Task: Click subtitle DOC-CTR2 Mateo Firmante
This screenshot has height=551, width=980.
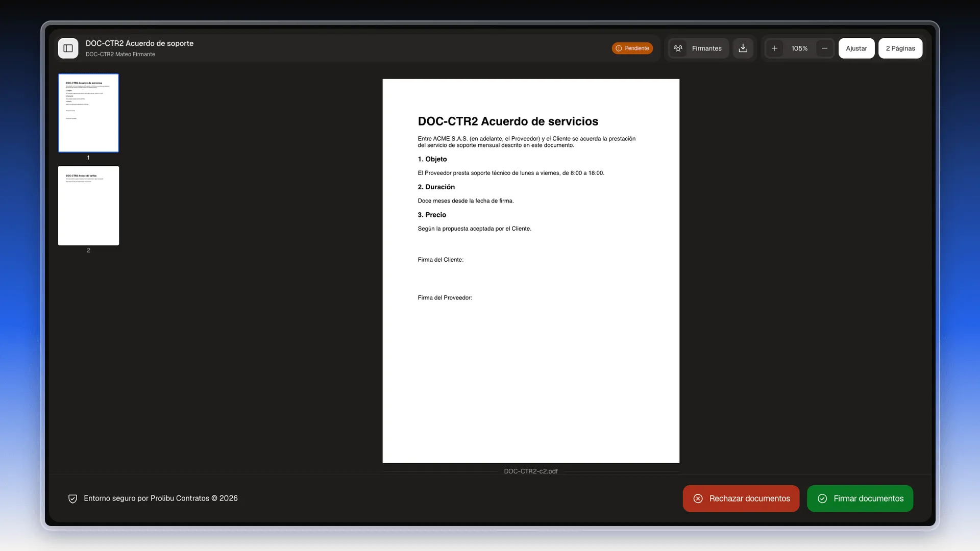Action: tap(120, 54)
